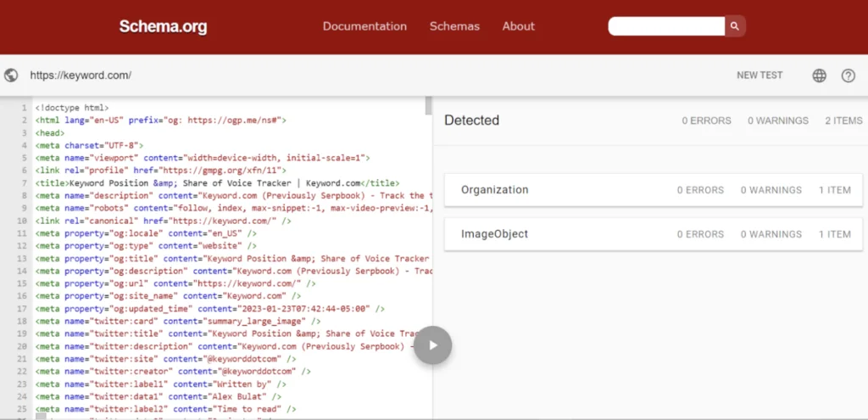Screen dimensions: 868x420
Task: Click the 2 ITEMS summary count
Action: tap(843, 120)
